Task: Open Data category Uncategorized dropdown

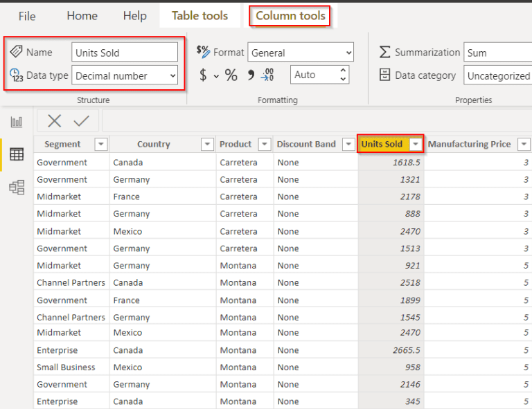Action: pos(498,75)
